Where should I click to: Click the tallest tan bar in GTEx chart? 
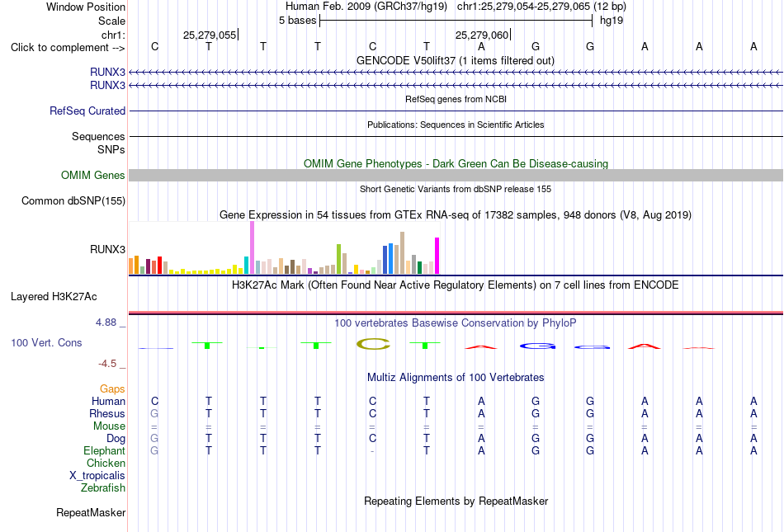(402, 252)
